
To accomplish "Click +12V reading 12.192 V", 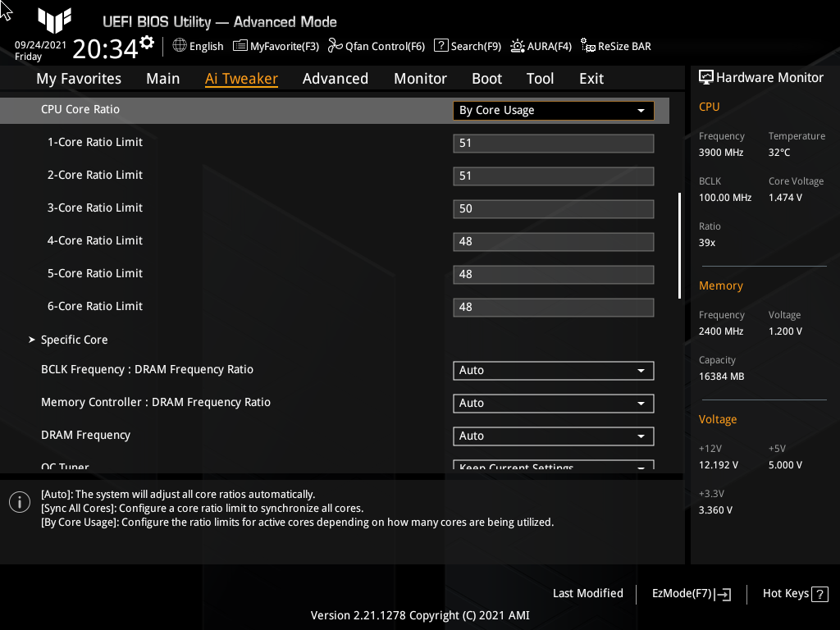I will [719, 465].
